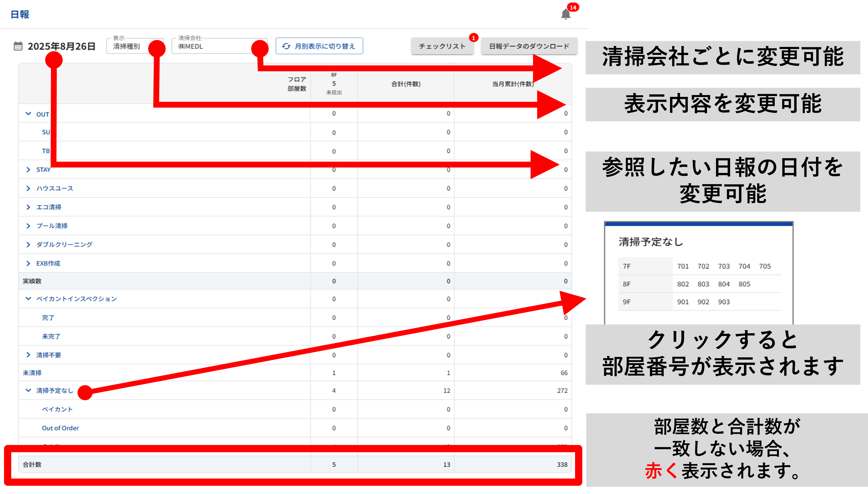Expand the STAY row
This screenshot has width=868, height=494.
click(x=28, y=170)
